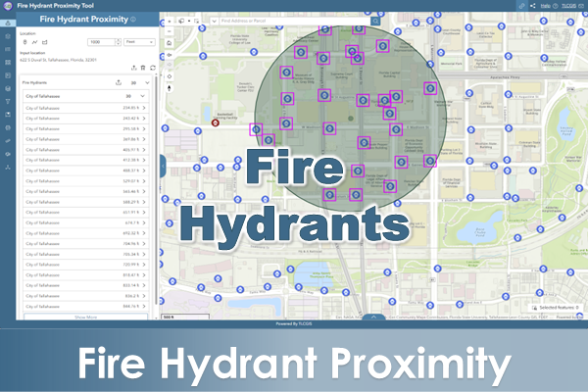Open the search source dropdown
Viewport: 588px width, 392px height.
[214, 22]
